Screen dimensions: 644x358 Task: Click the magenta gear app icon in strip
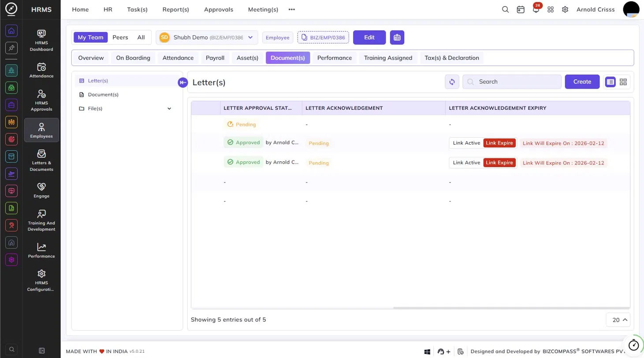[x=11, y=260]
